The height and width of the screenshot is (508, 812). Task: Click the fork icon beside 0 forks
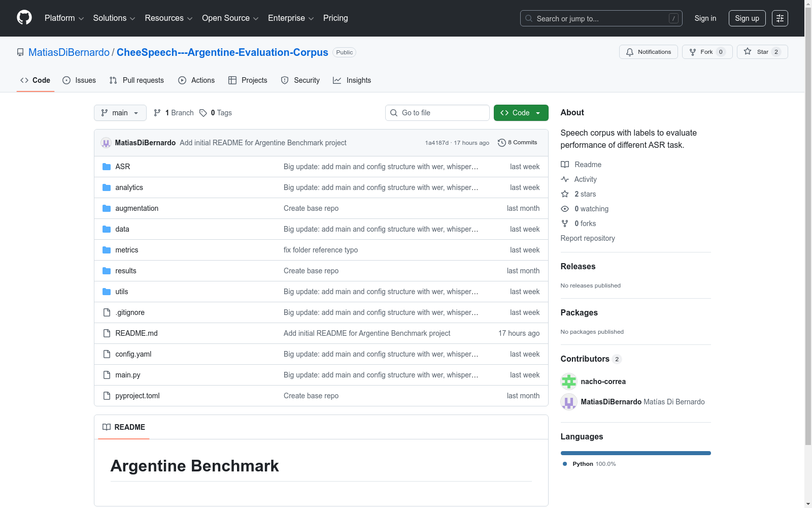coord(565,224)
